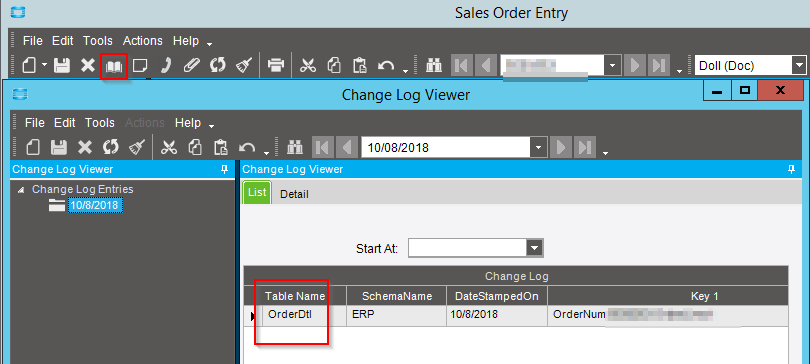Screen dimensions: 810x364
Task: Go to next record in Change Log Viewer
Action: (560, 148)
